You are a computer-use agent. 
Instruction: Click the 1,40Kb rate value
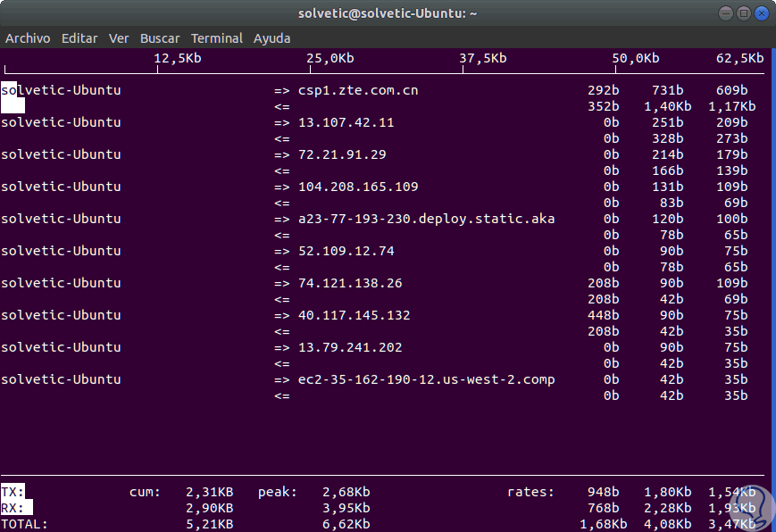pyautogui.click(x=668, y=106)
